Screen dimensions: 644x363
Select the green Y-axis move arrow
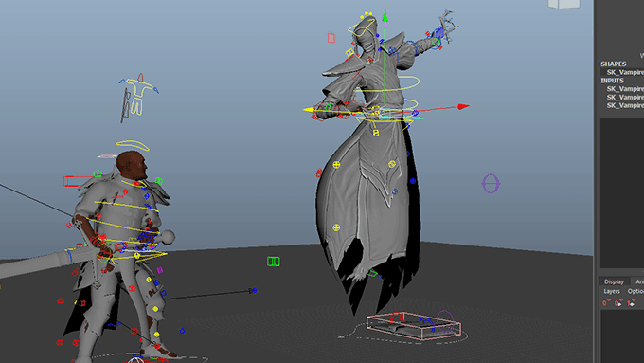(385, 16)
